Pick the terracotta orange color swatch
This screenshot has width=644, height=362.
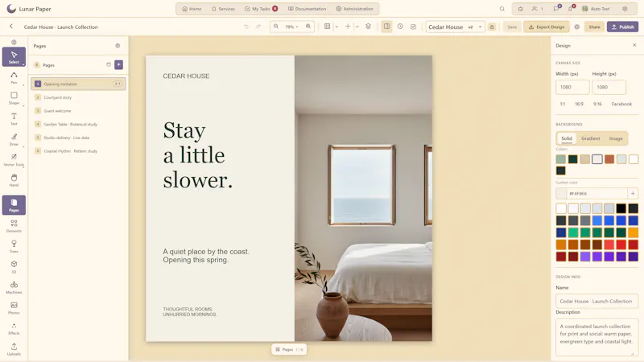(609, 158)
